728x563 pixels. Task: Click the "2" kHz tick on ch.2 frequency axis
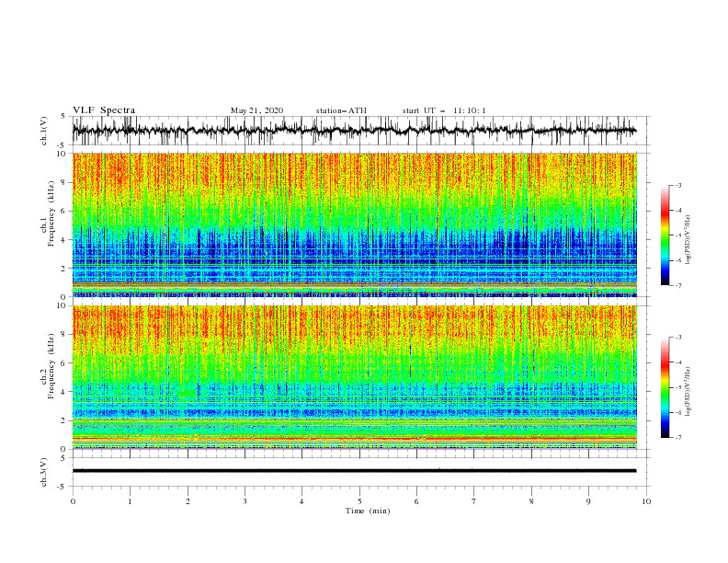point(65,420)
